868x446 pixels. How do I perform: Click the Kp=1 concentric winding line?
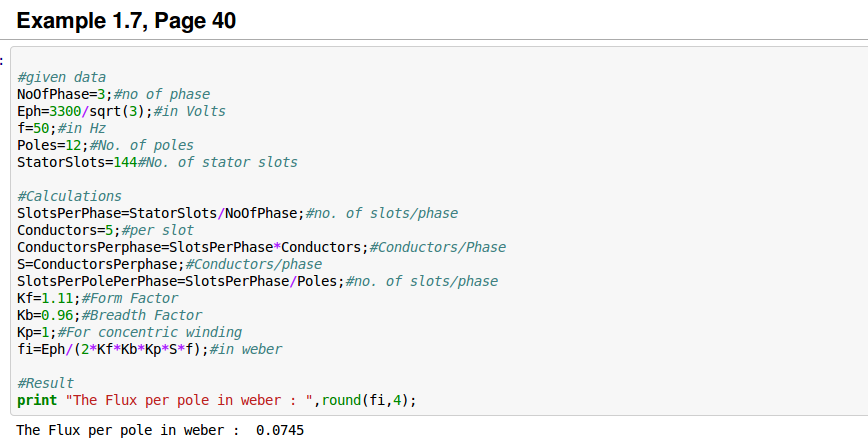(x=129, y=332)
